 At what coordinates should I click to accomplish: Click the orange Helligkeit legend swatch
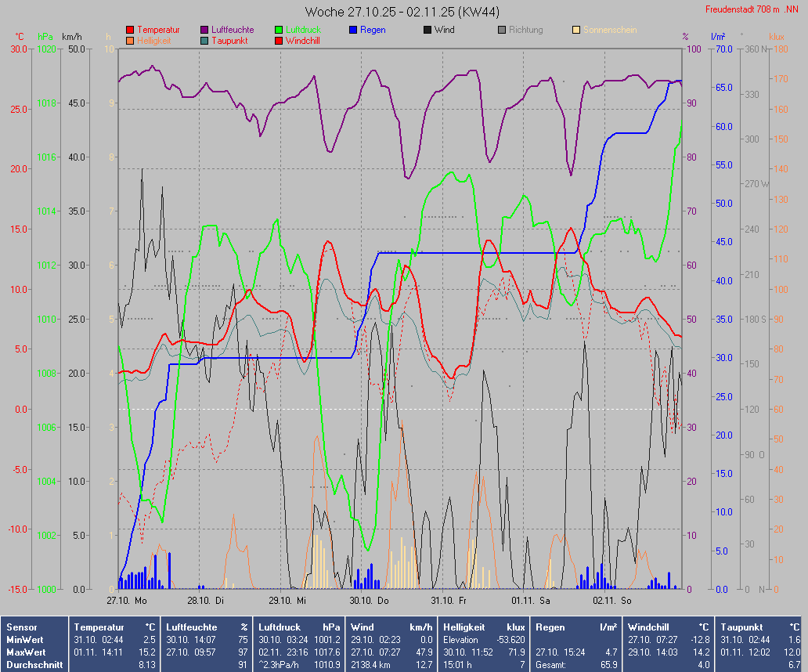130,41
